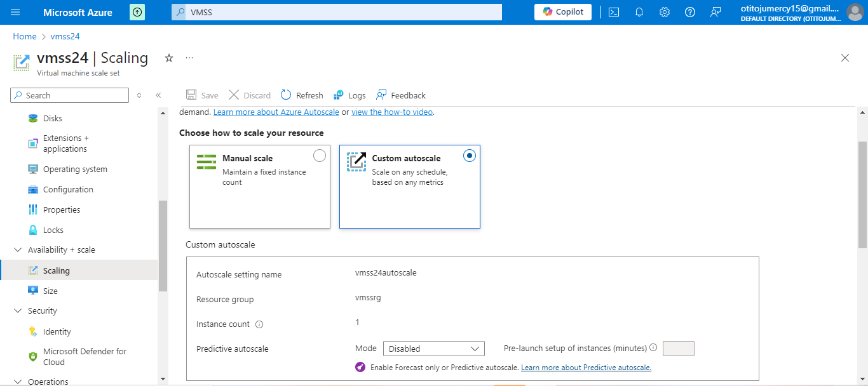The height and width of the screenshot is (386, 868).
Task: Open the Size menu item
Action: [50, 291]
